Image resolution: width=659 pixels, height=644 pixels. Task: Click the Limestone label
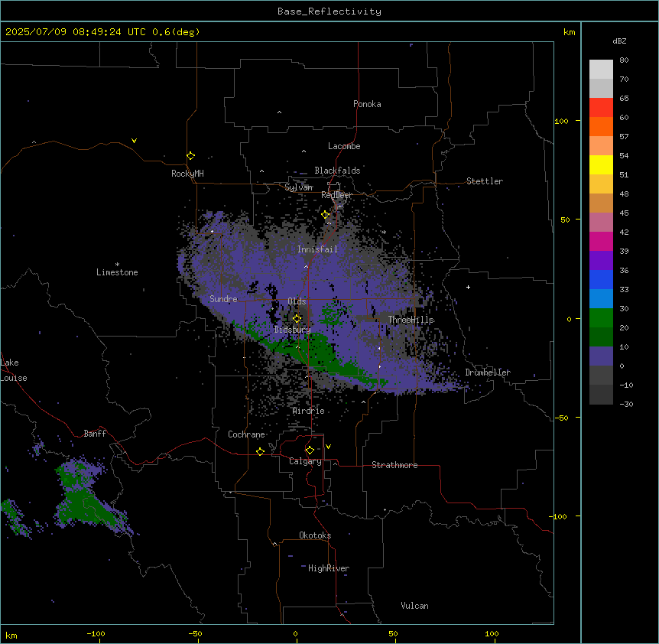(x=117, y=272)
